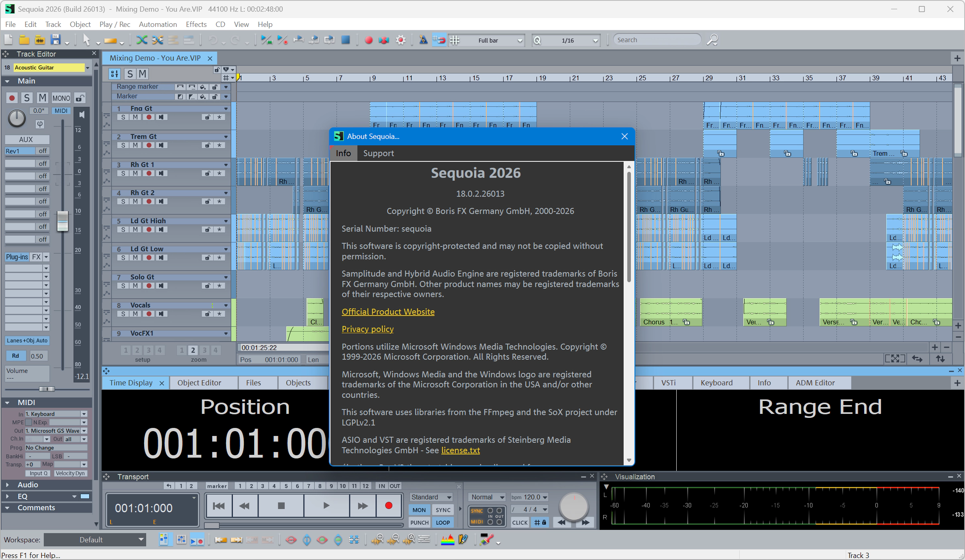Image resolution: width=965 pixels, height=560 pixels.
Task: Click the zoom-to-fit icon below arrangement
Action: (895, 358)
